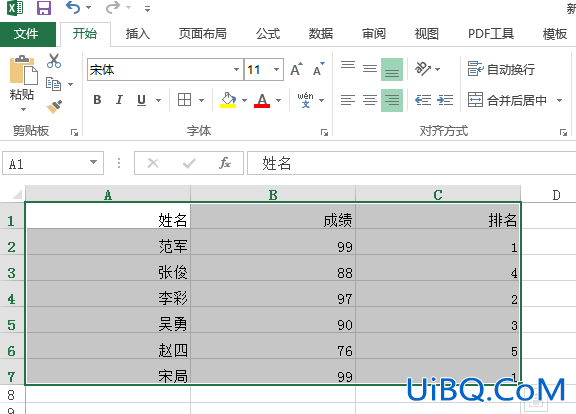Click the Save icon in quick access toolbar
This screenshot has height=414, width=576.
pos(44,8)
